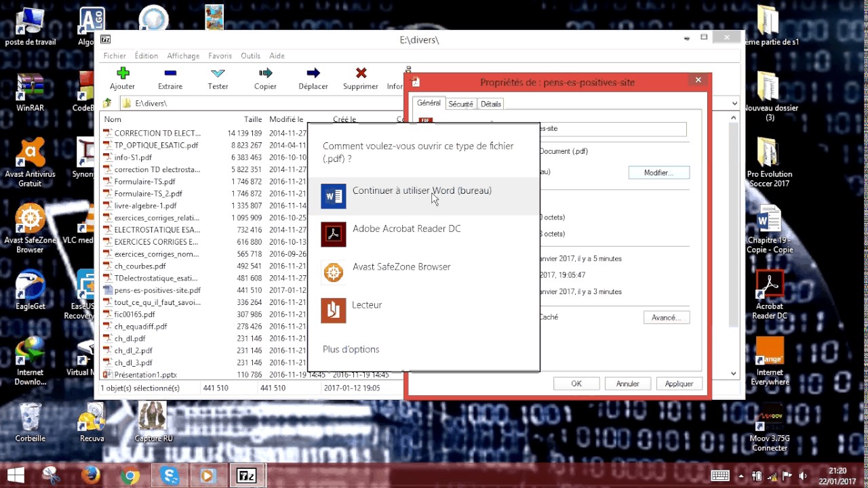Open the Affichage menu in 7-Zip
This screenshot has width=868, height=488.
183,56
